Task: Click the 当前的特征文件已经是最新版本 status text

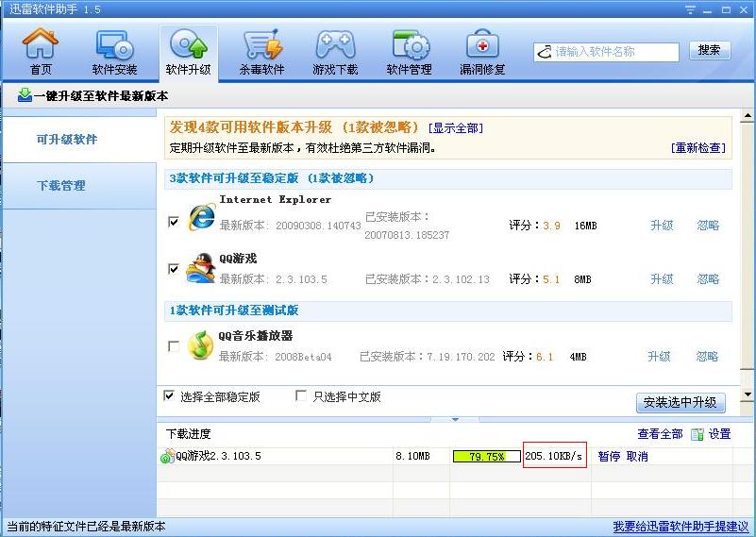Action: point(86,527)
